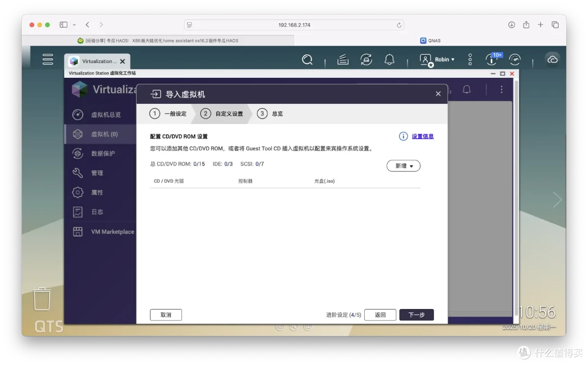This screenshot has width=588, height=365.
Task: Open the 设置信息 link
Action: pyautogui.click(x=422, y=137)
